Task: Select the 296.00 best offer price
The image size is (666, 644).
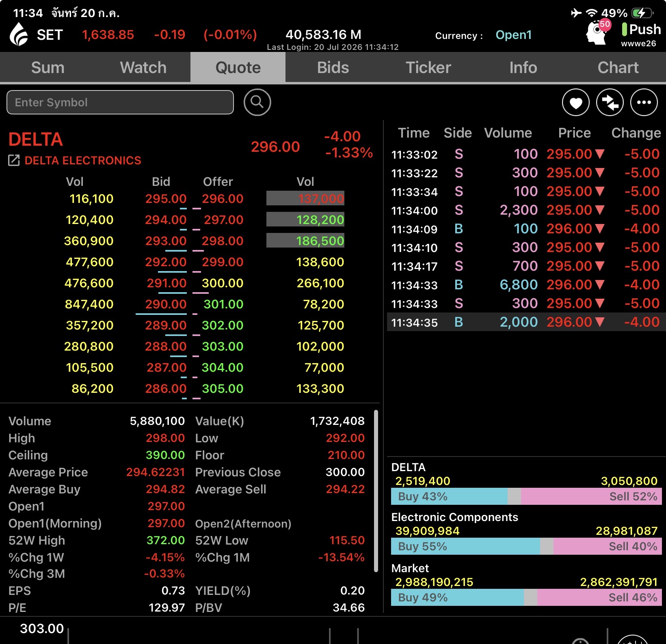Action: coord(223,199)
